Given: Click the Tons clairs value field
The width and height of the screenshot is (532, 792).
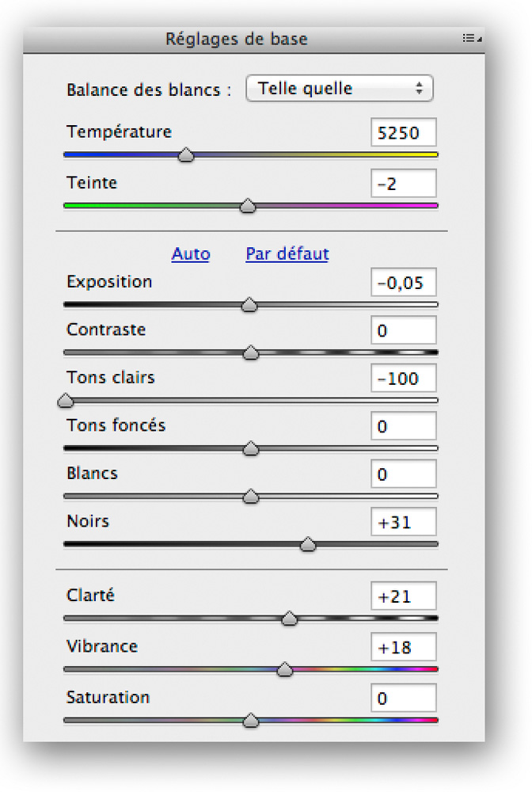Looking at the screenshot, I should point(403,378).
